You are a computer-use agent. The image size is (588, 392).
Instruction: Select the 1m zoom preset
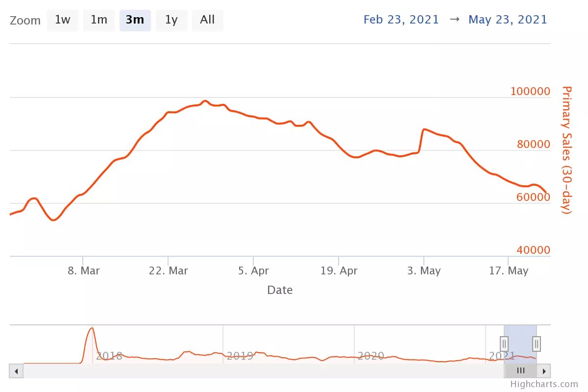(99, 20)
